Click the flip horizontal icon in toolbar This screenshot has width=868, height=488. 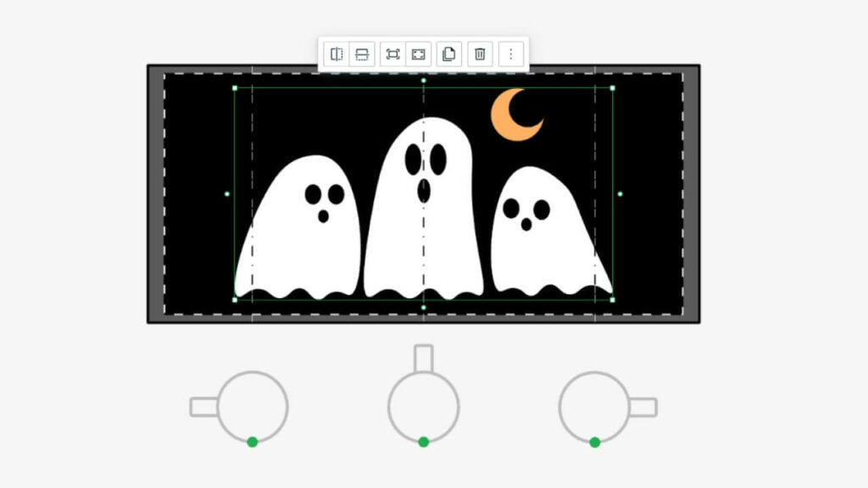pyautogui.click(x=337, y=54)
